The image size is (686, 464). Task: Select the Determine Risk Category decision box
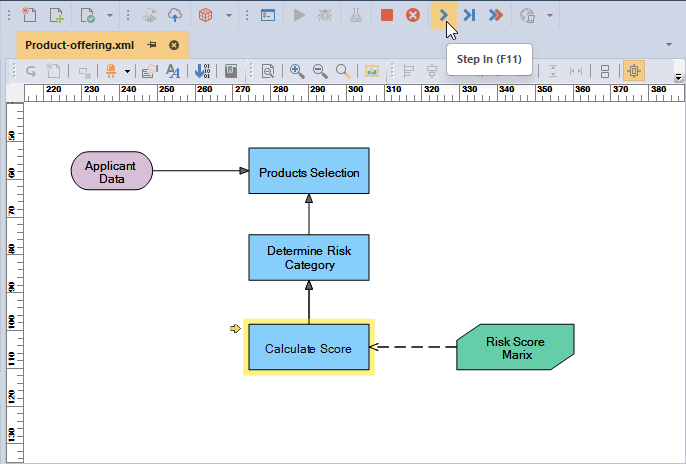pyautogui.click(x=309, y=258)
